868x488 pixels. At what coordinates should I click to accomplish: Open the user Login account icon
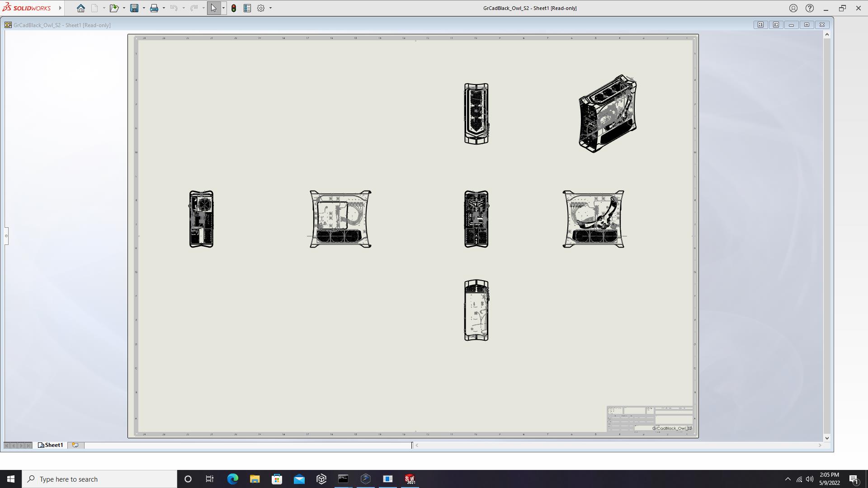click(x=793, y=8)
